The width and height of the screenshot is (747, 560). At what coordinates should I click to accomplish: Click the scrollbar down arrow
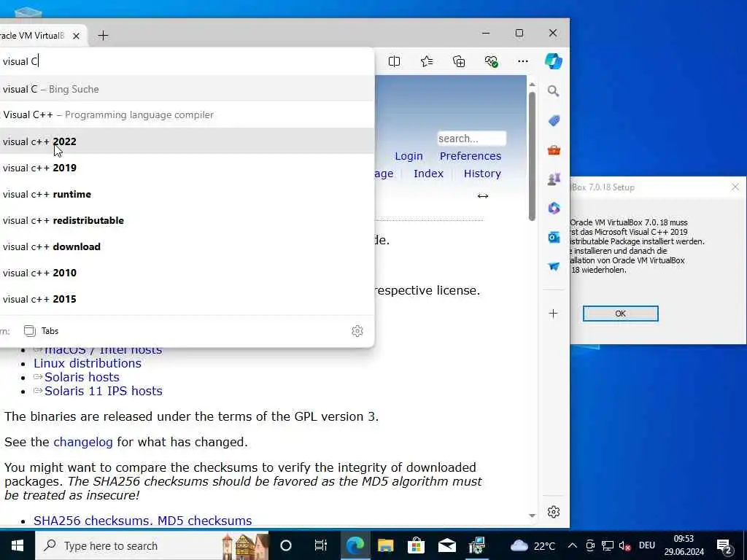[x=532, y=516]
